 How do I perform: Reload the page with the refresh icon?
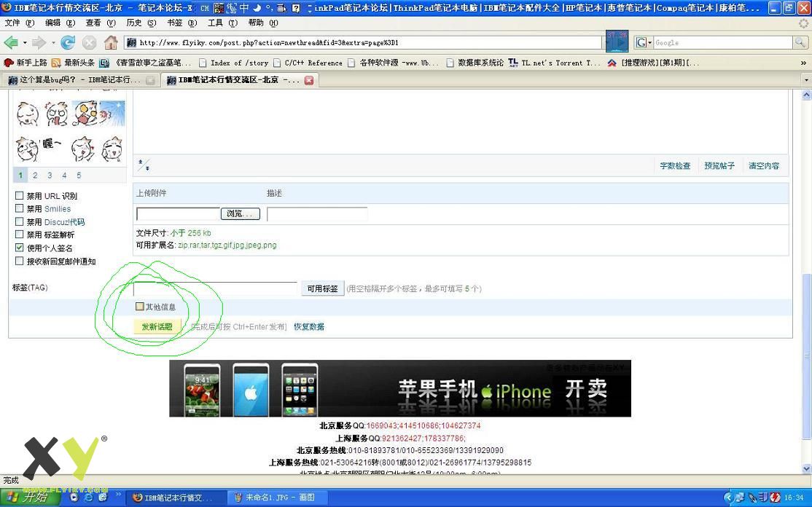pyautogui.click(x=68, y=42)
